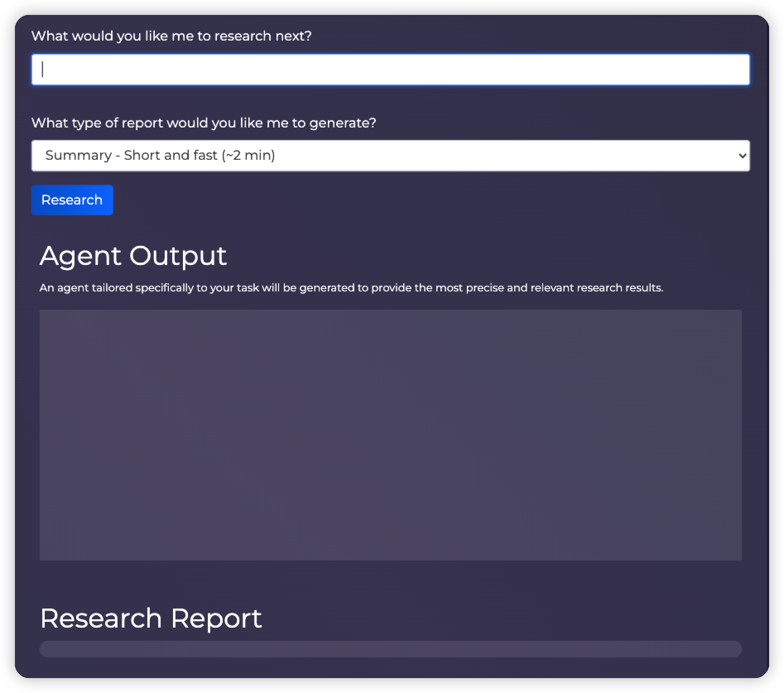The image size is (784, 693).
Task: Click the blue Research button
Action: coord(72,200)
